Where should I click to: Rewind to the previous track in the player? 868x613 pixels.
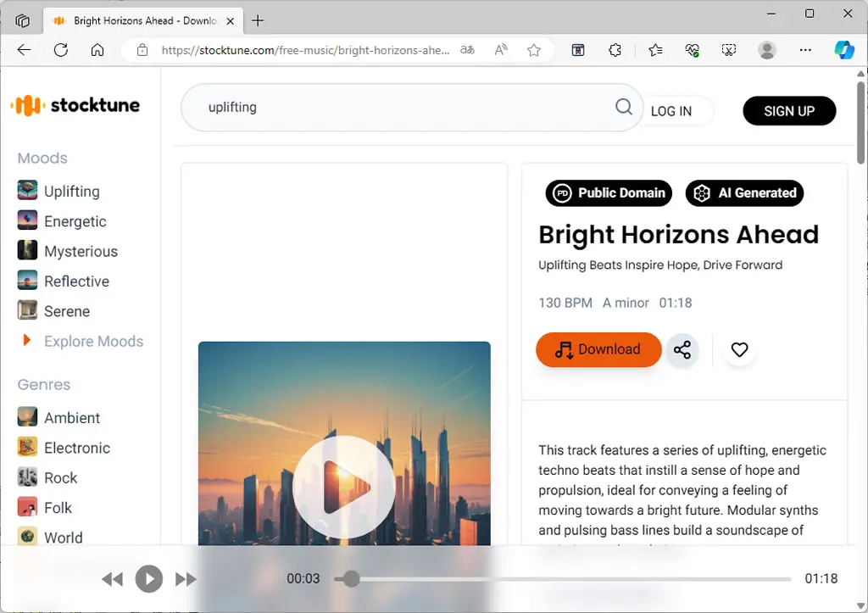(x=113, y=579)
